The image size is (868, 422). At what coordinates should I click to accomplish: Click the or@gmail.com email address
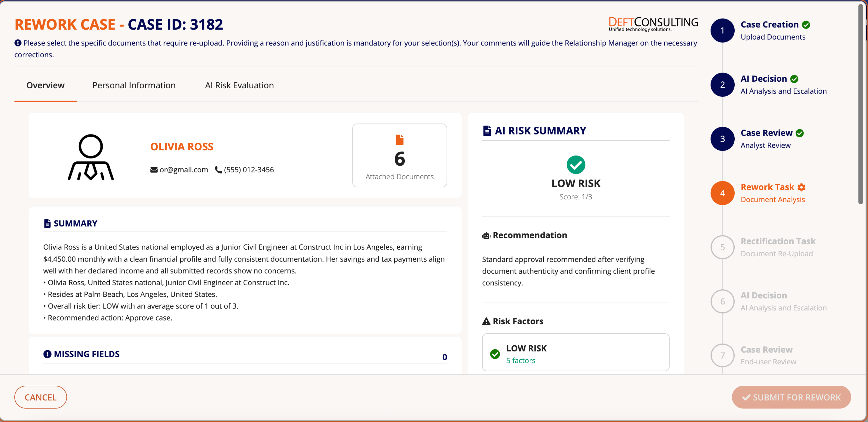pos(184,170)
